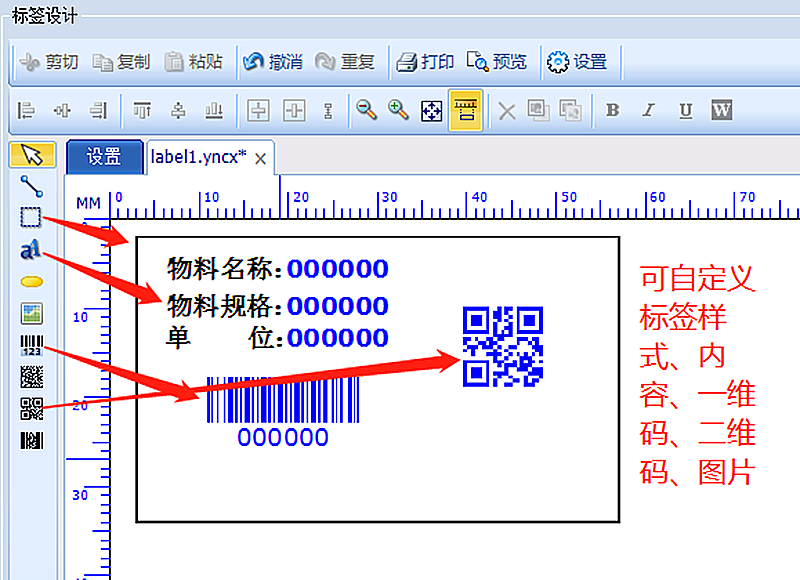Select the rectangle drawing tool
Screen dimensions: 800x580
point(31,217)
